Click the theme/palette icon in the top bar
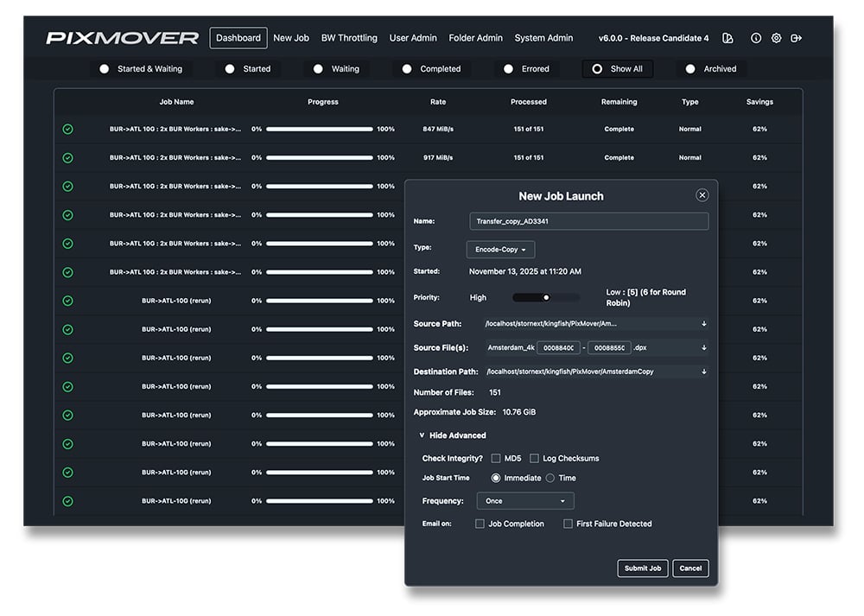This screenshot has height=616, width=864. coord(728,38)
